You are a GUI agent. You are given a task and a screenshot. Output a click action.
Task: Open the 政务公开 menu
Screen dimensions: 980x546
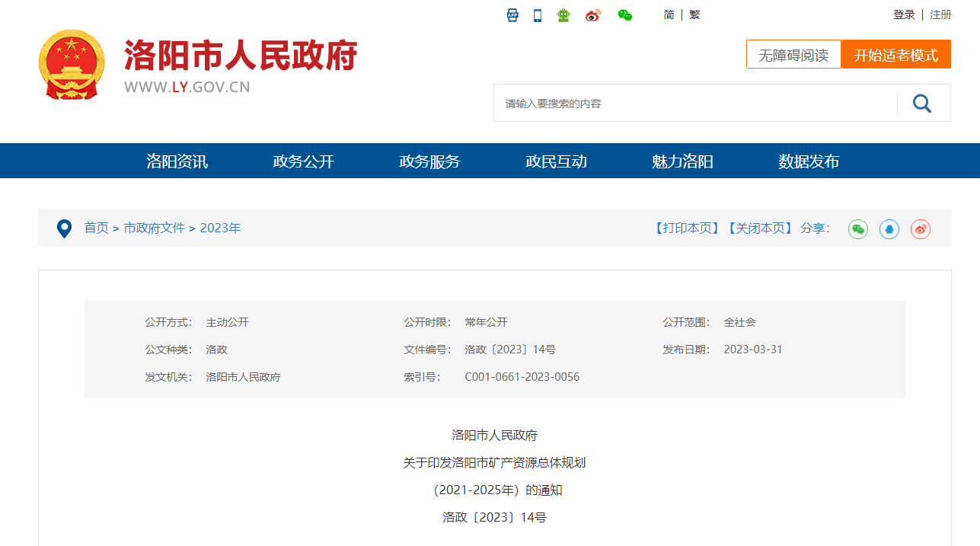[304, 161]
